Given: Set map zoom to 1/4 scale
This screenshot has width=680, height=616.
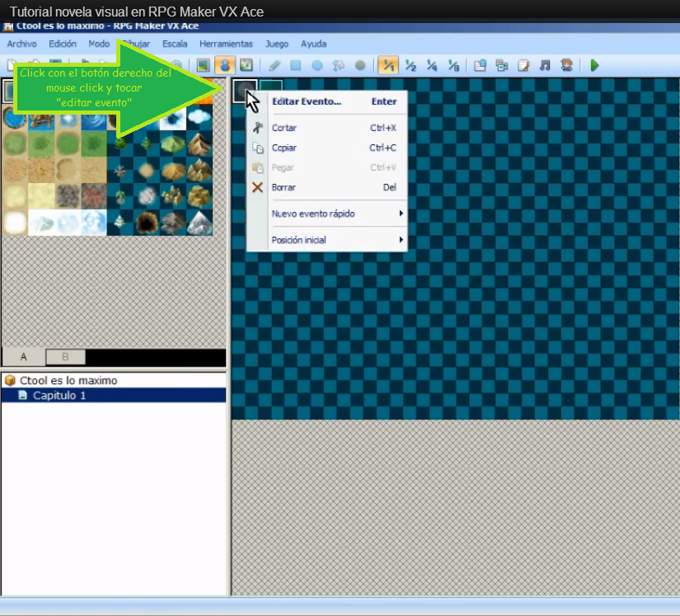Looking at the screenshot, I should pyautogui.click(x=432, y=65).
